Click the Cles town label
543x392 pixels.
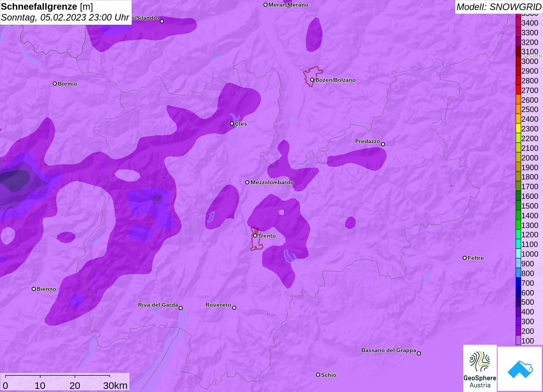241,124
